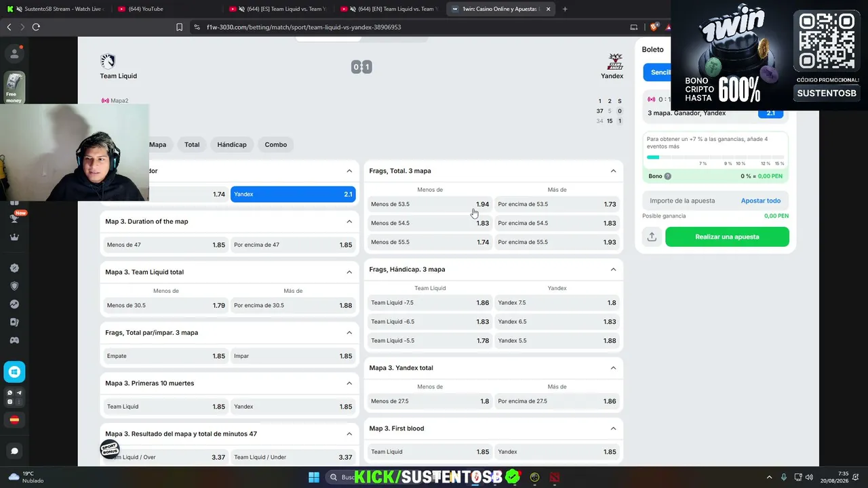Switch to the Total market tab
The width and height of the screenshot is (868, 488).
(192, 144)
